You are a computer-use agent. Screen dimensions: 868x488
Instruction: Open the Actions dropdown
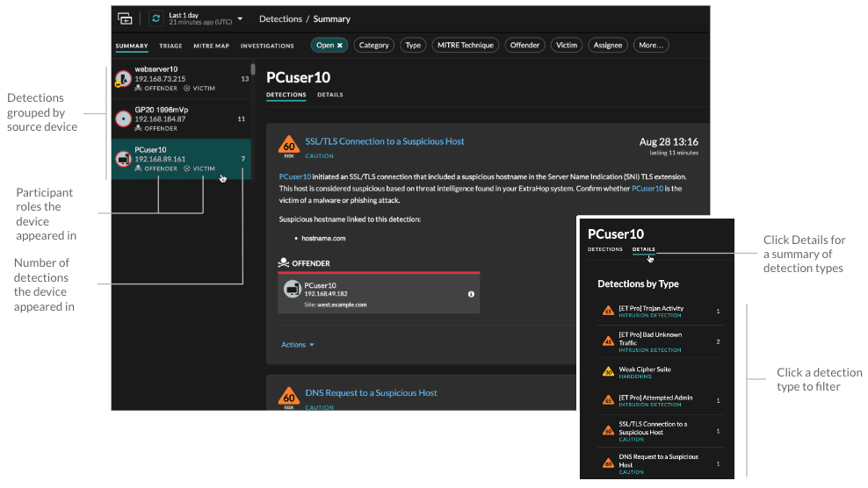(x=297, y=345)
